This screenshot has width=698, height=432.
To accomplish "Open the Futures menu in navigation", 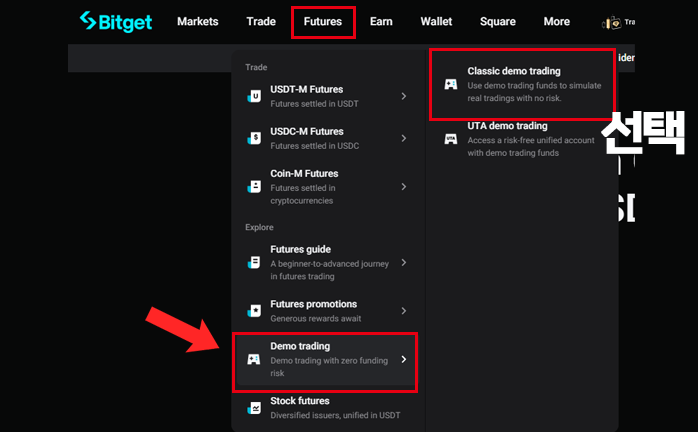I will click(323, 22).
